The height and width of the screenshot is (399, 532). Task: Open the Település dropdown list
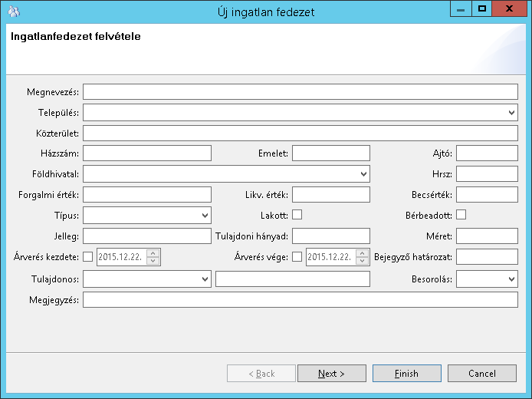511,113
